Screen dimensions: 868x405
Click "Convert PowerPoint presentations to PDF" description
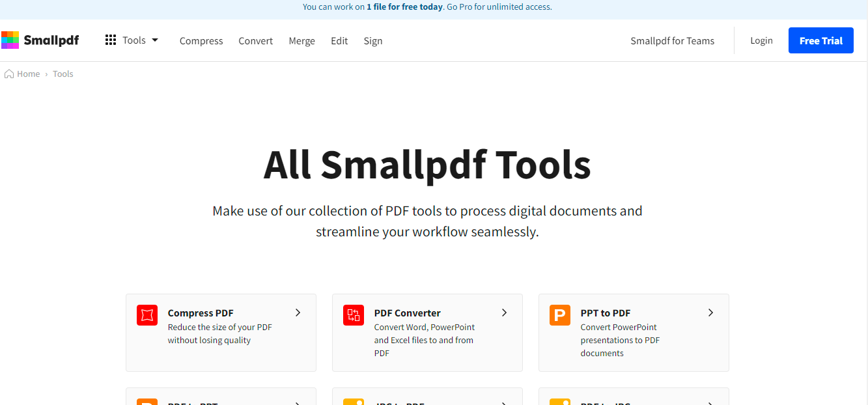[620, 341]
